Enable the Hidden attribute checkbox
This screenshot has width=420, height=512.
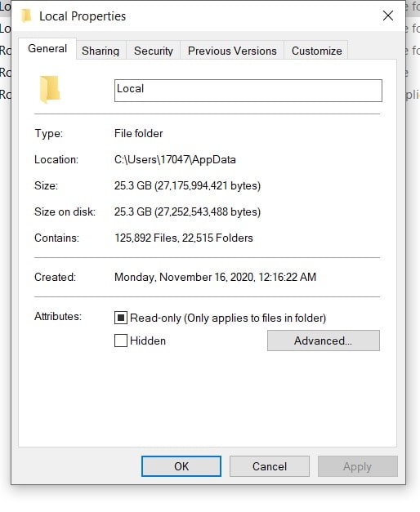(x=121, y=341)
